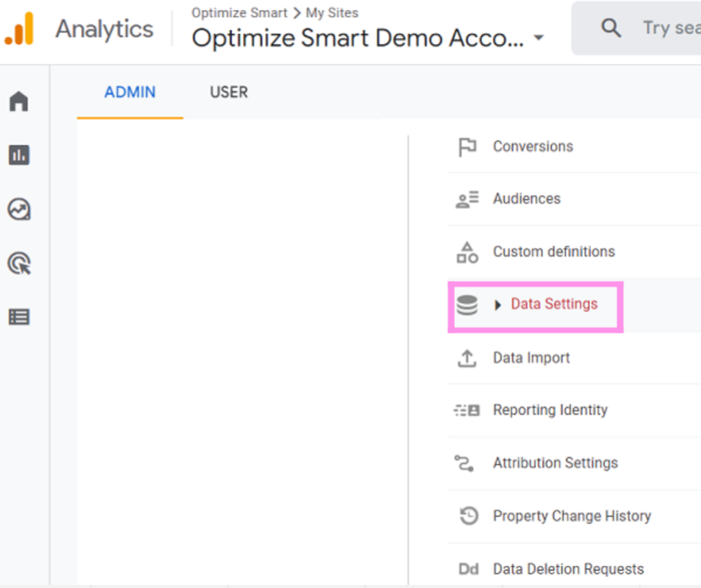Go to Reporting Identity settings
This screenshot has width=701, height=588.
coord(550,410)
